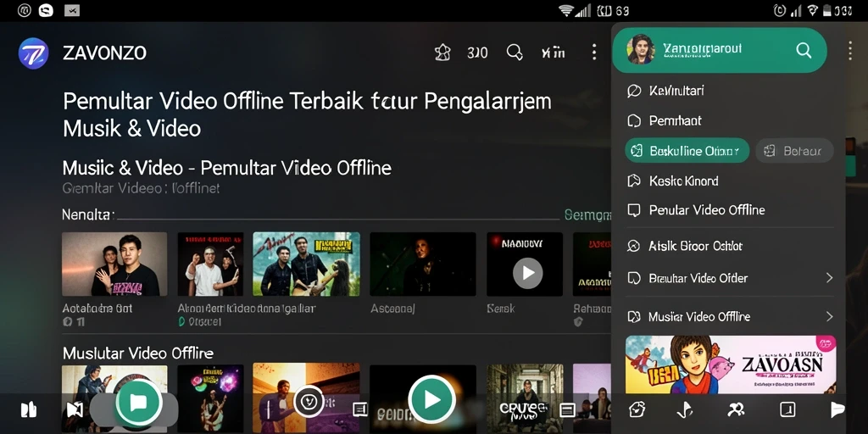Click side panel bottom square icon
868x434 pixels.
787,409
